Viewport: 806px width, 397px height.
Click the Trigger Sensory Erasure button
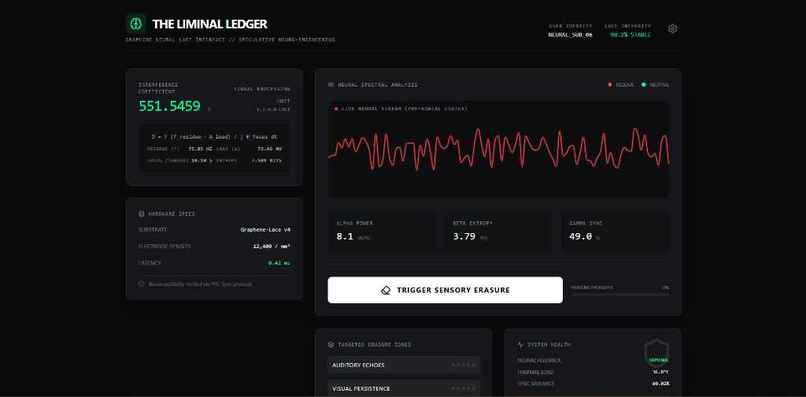445,290
